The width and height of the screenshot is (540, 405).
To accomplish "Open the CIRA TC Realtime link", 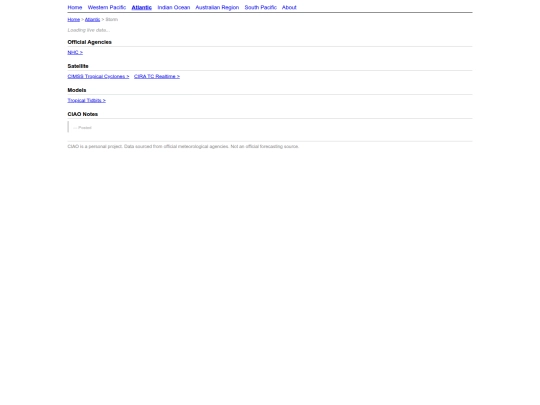I will tap(157, 76).
